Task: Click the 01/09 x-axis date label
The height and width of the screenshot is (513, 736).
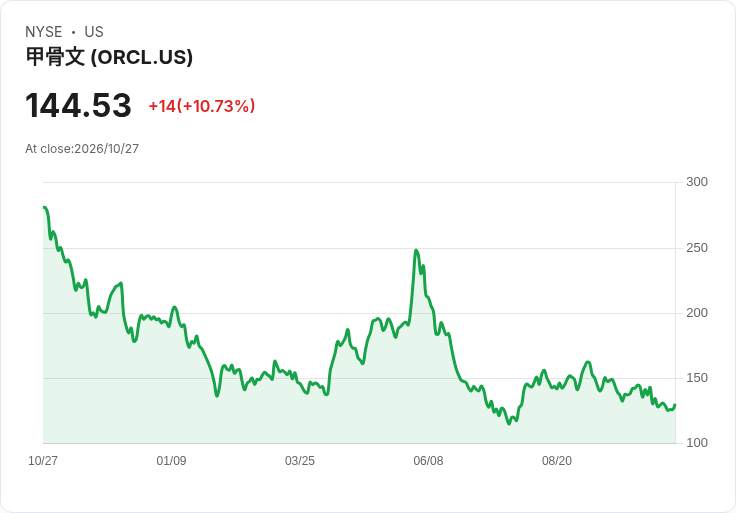Action: click(x=171, y=460)
